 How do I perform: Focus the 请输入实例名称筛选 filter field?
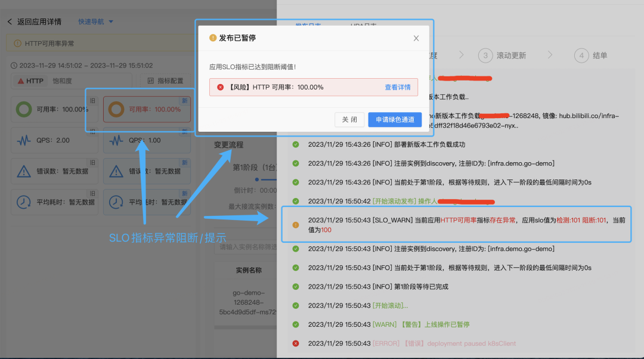point(246,247)
